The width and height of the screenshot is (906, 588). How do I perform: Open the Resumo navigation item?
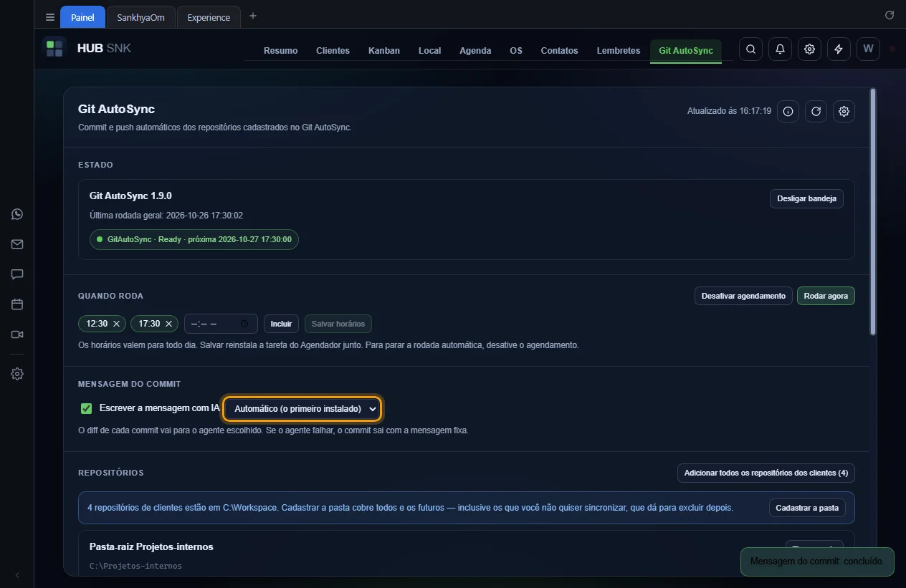tap(280, 51)
